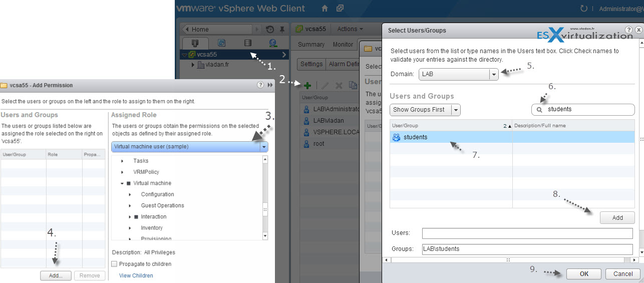Go to vSphere Web Client home icon
The width and height of the screenshot is (644, 283).
(325, 9)
